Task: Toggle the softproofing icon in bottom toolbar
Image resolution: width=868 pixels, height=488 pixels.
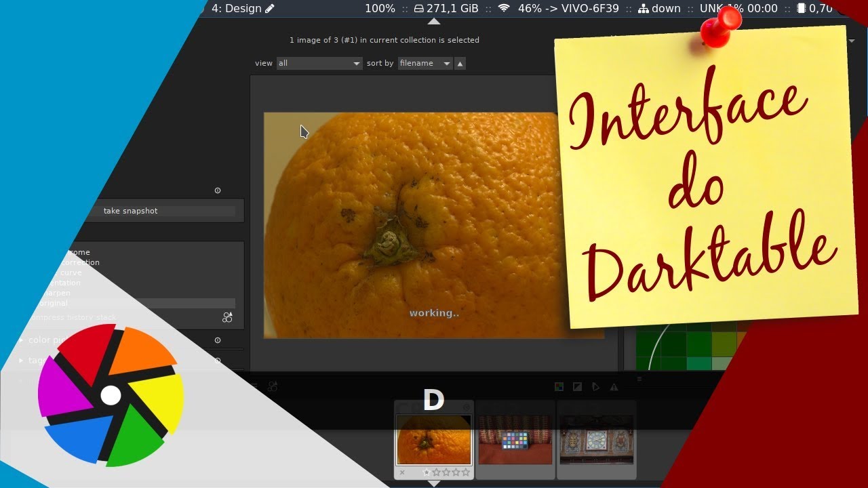Action: 595,387
